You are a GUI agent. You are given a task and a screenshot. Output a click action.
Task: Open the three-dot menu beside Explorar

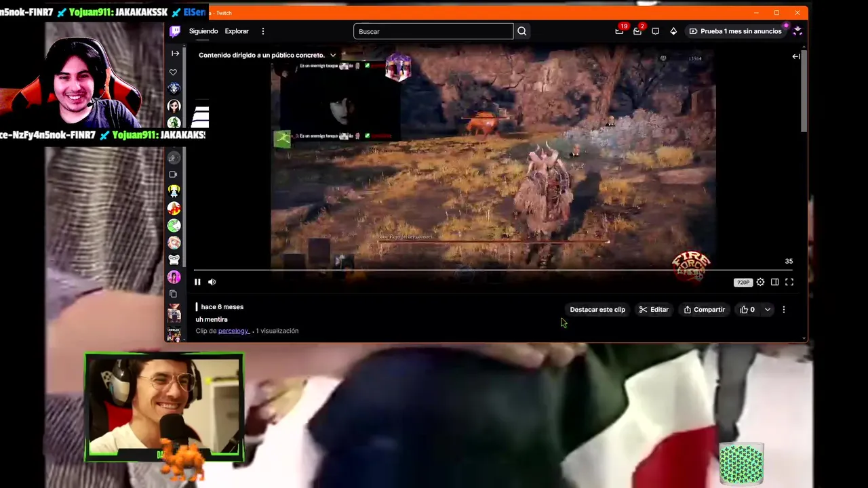[263, 31]
